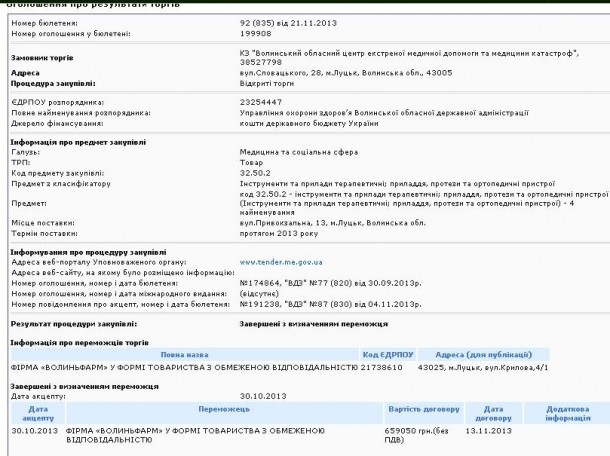The image size is (610, 456).
Task: Click delivery place 'вул.Привокзальна, 13, м.Луцьк'
Action: click(x=301, y=223)
